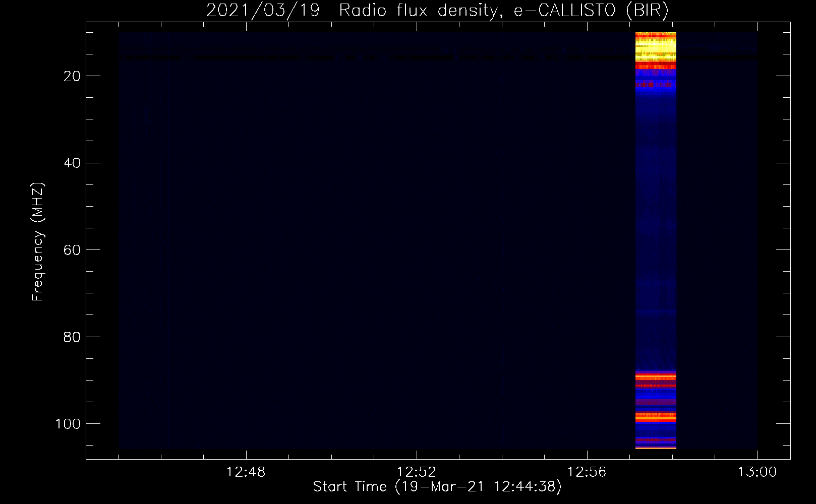Click the 40 MHz frequency tick label
The height and width of the screenshot is (504, 816).
(x=72, y=163)
